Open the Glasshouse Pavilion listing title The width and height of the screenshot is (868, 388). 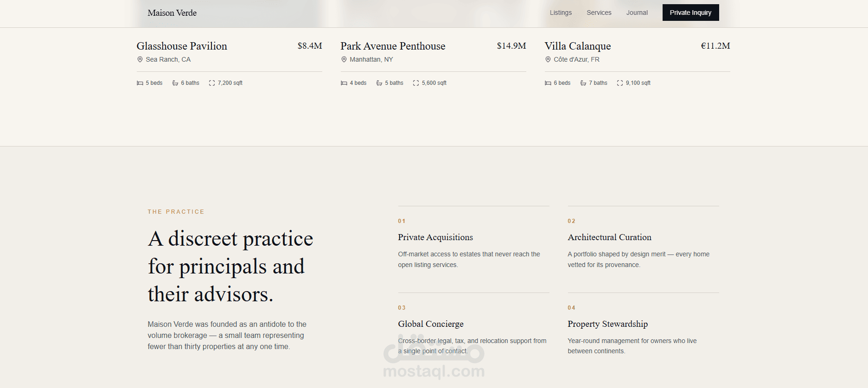[x=182, y=46]
